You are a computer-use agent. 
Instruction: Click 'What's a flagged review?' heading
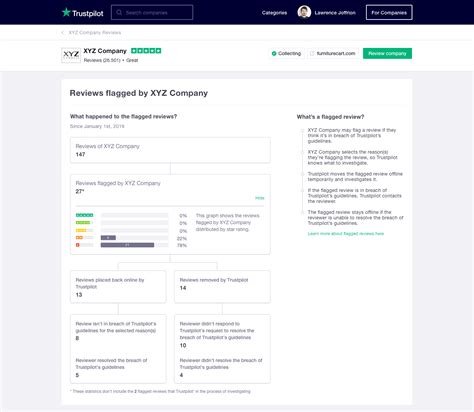(330, 117)
